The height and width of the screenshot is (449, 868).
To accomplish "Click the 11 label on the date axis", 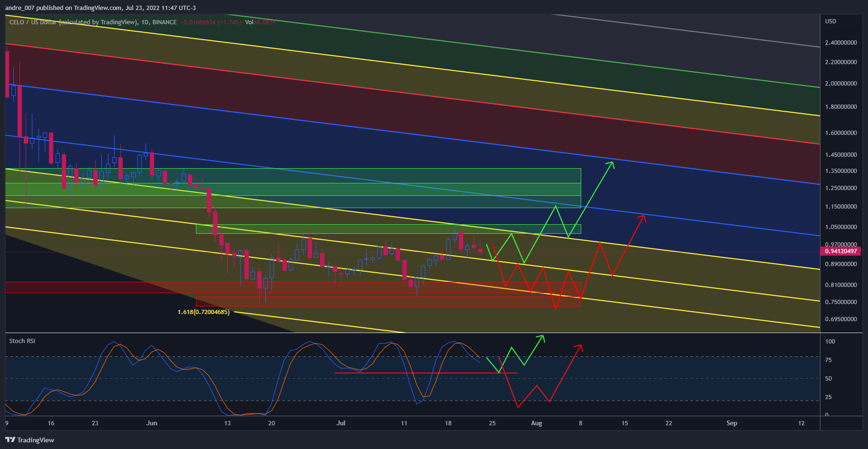I will tap(404, 423).
